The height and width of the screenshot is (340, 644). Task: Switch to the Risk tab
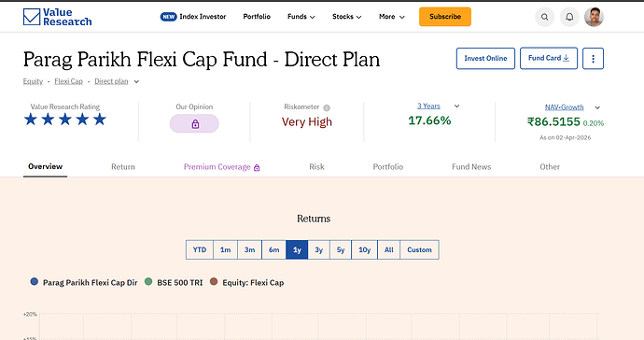click(x=316, y=167)
